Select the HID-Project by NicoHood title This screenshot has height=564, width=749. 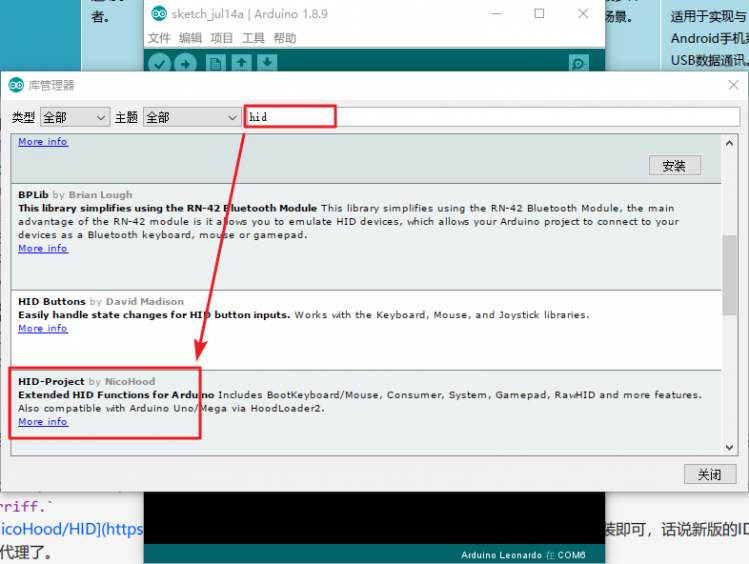click(86, 382)
